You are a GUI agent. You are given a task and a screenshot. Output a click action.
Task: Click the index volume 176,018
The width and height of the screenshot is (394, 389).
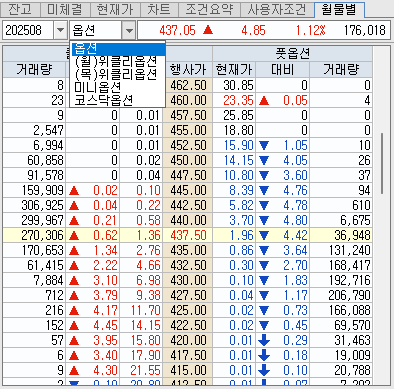(x=365, y=31)
